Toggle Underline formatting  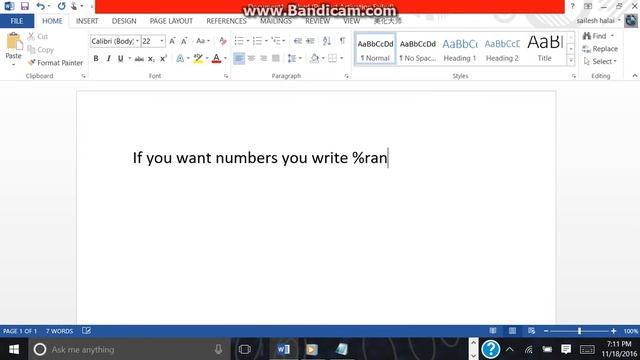[121, 58]
